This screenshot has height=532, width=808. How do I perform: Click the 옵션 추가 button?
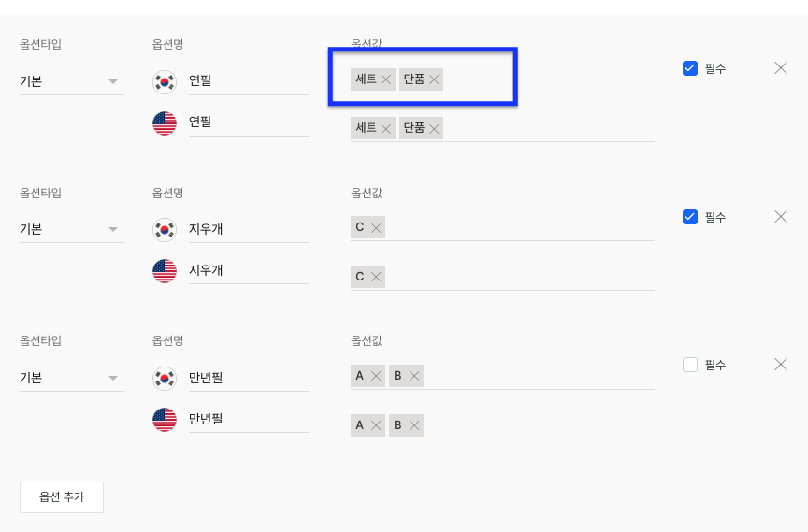pos(62,497)
